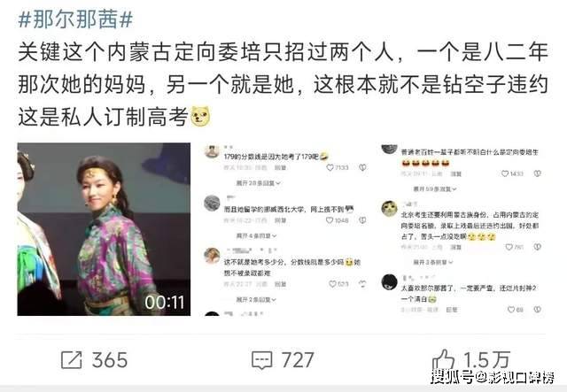Tap the share icon showing 365
Image resolution: width=567 pixels, height=392 pixels.
[x=72, y=360]
